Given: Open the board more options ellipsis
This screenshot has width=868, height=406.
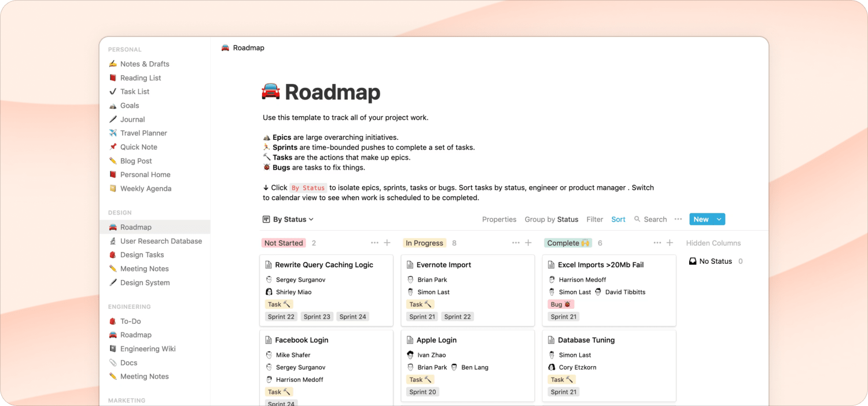Looking at the screenshot, I should coord(678,220).
